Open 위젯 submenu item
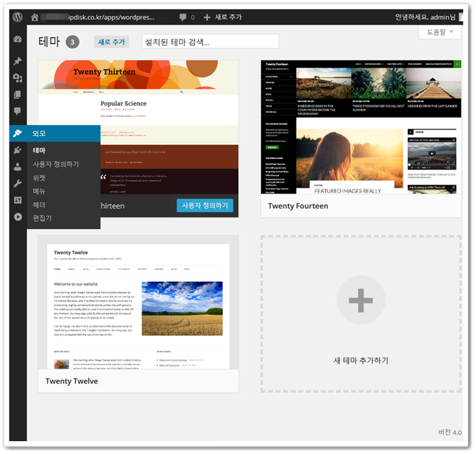Screen dimensions: 476x454 point(39,178)
